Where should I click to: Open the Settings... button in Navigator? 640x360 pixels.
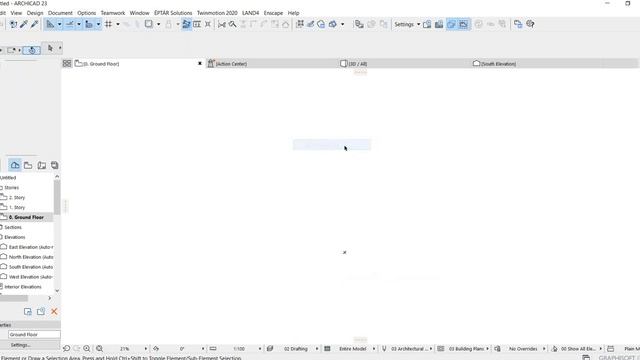pos(21,345)
